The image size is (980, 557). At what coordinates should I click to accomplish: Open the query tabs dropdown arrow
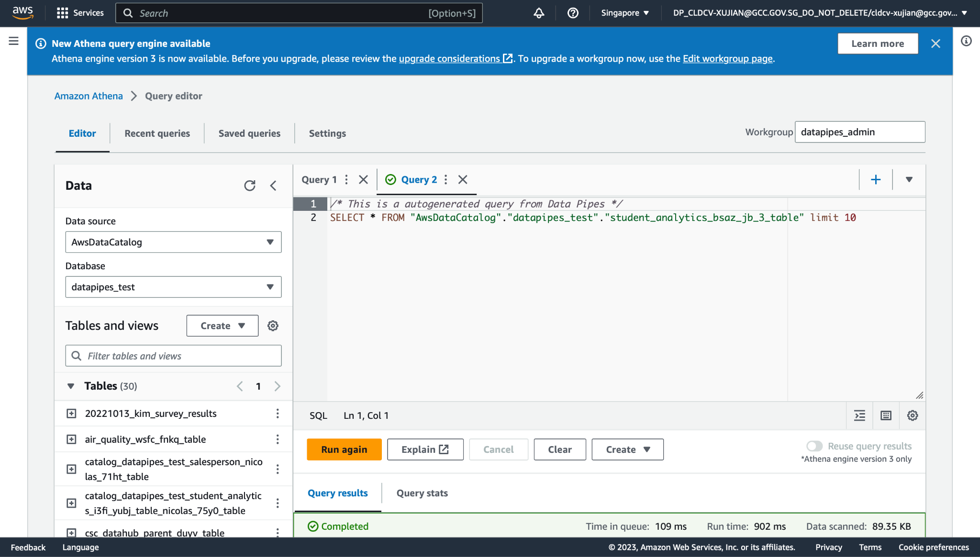pos(909,179)
